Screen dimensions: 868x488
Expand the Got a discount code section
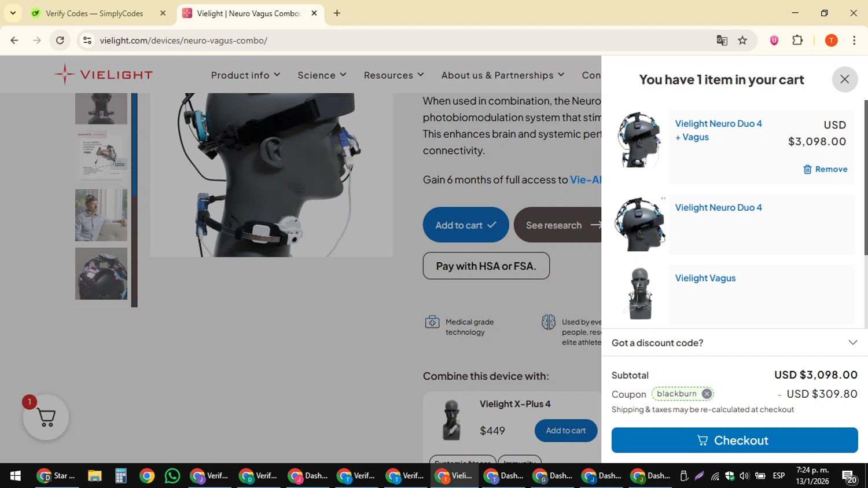pos(734,343)
